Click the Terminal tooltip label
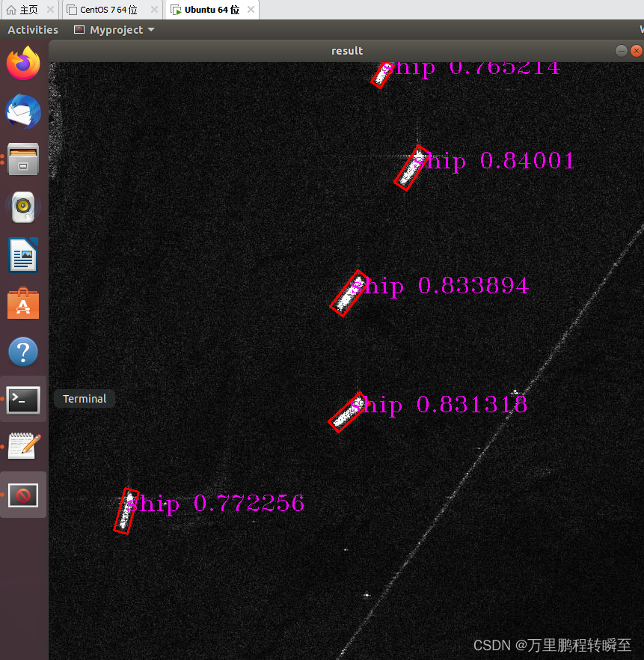 [85, 399]
